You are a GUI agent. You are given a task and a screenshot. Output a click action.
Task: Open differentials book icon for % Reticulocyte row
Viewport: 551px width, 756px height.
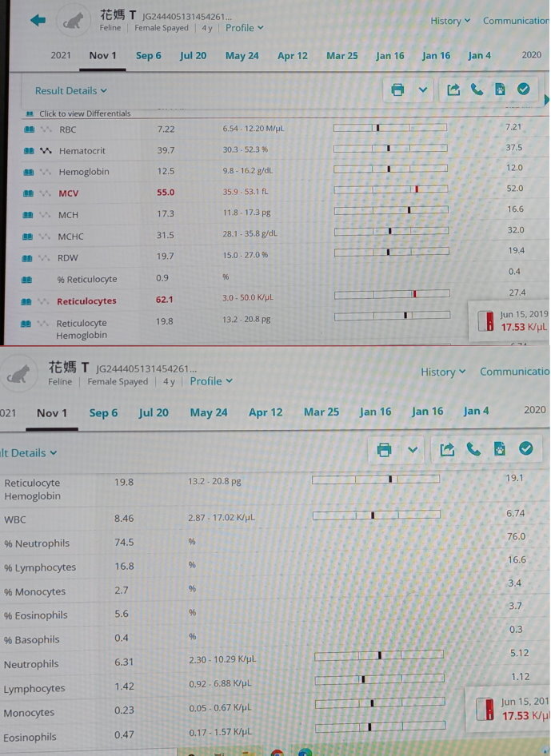coord(29,280)
